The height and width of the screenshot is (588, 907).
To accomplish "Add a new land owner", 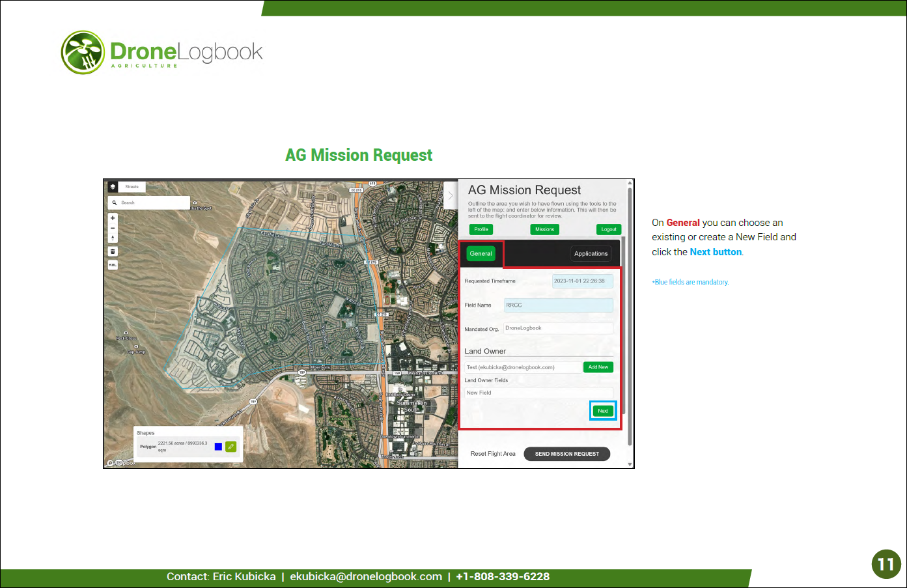I will tap(598, 367).
